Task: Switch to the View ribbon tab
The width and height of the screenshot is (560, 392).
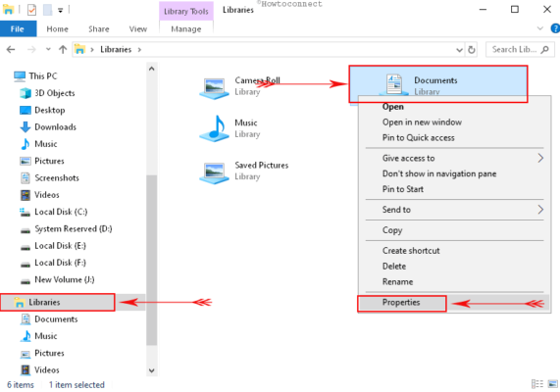Action: pos(138,29)
